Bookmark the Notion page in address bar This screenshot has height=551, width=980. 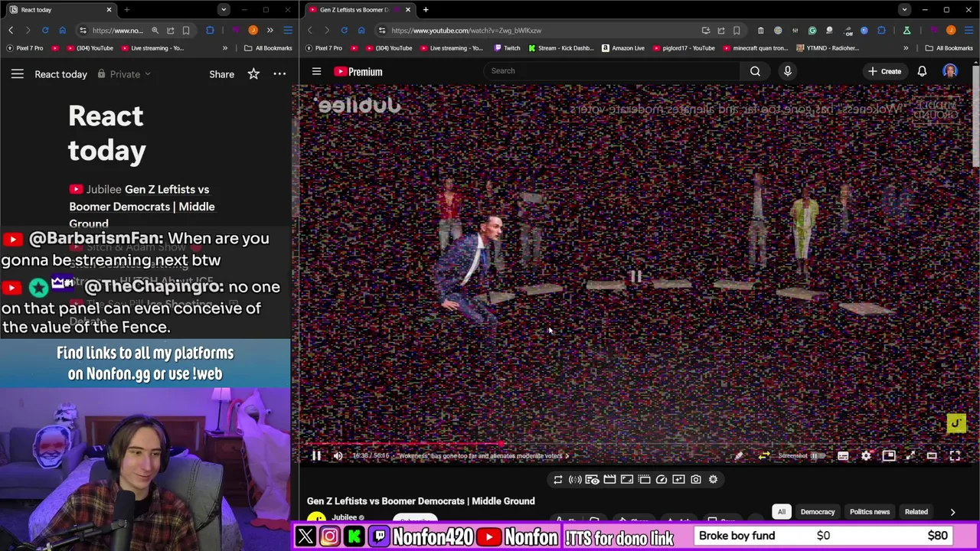pyautogui.click(x=186, y=31)
